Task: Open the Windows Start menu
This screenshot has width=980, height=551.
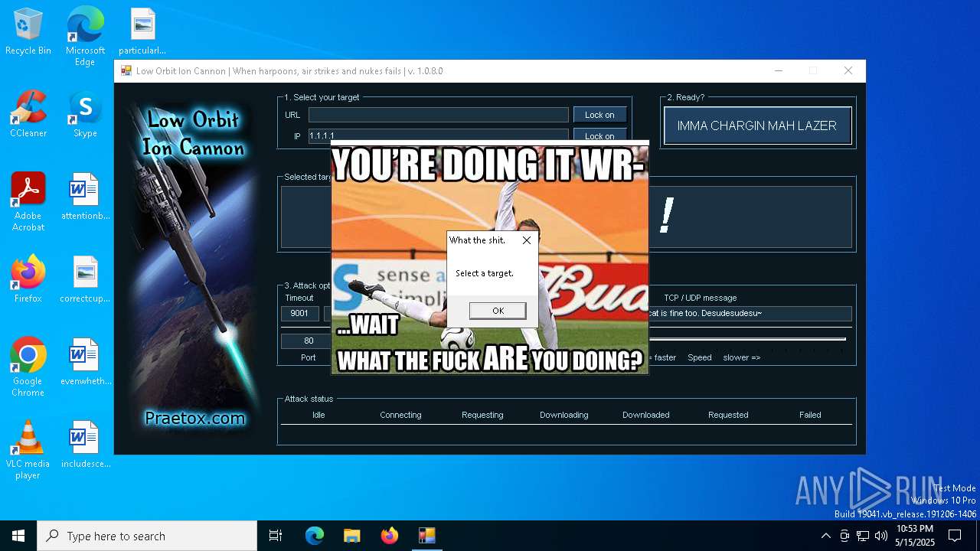Action: (18, 536)
